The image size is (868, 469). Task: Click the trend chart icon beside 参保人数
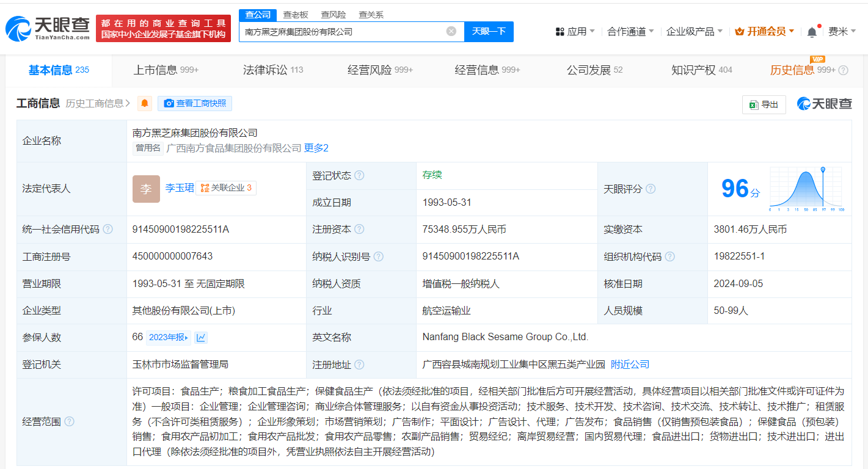click(x=201, y=337)
